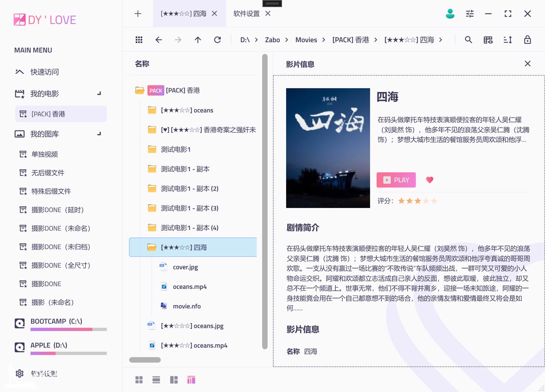Click the Zabo breadcrumb
Viewport: 545px width, 392px height.
(272, 40)
